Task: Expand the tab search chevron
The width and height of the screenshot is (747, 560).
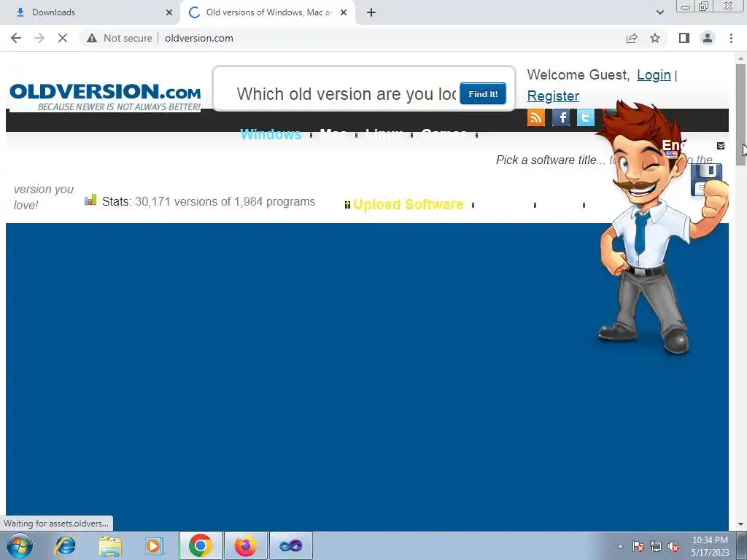Action: [659, 12]
